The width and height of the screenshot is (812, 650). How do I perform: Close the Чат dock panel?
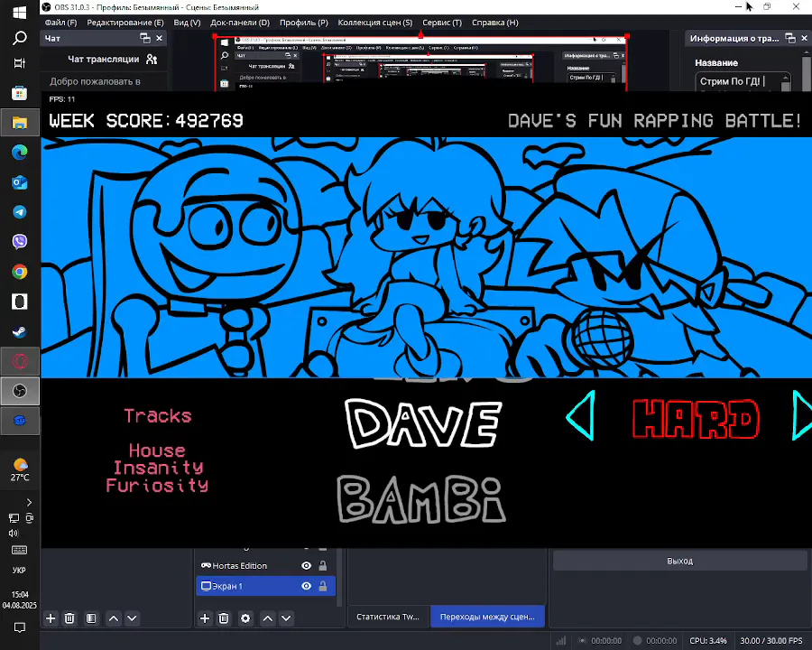[x=159, y=38]
